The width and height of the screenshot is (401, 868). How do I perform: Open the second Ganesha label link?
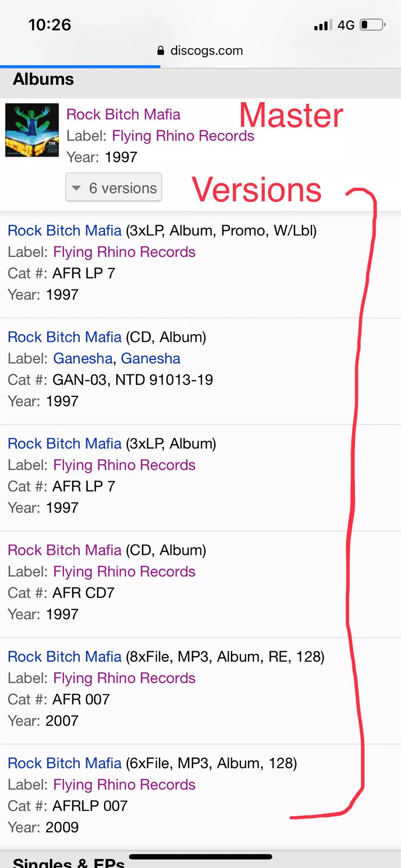point(150,358)
